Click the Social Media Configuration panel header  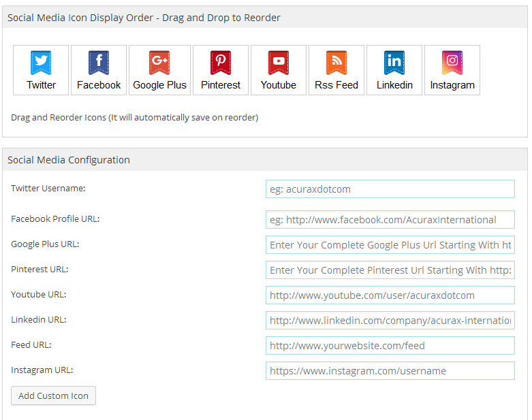point(69,160)
